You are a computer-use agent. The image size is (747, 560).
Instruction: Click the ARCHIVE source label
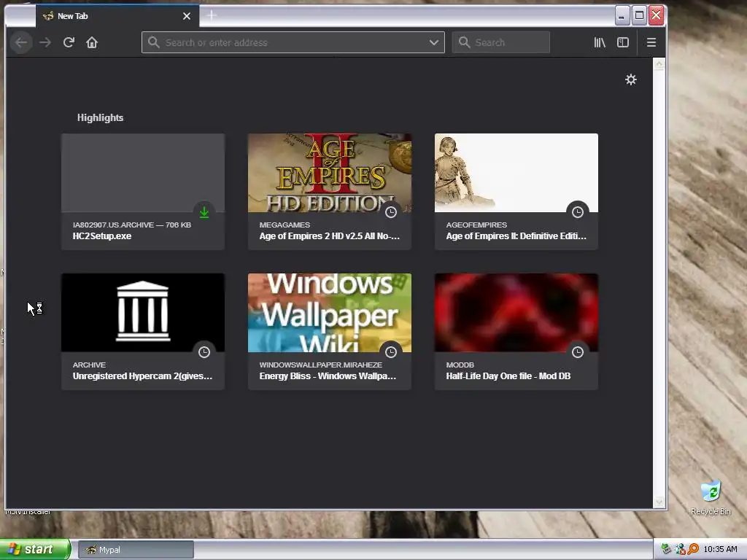coord(89,365)
